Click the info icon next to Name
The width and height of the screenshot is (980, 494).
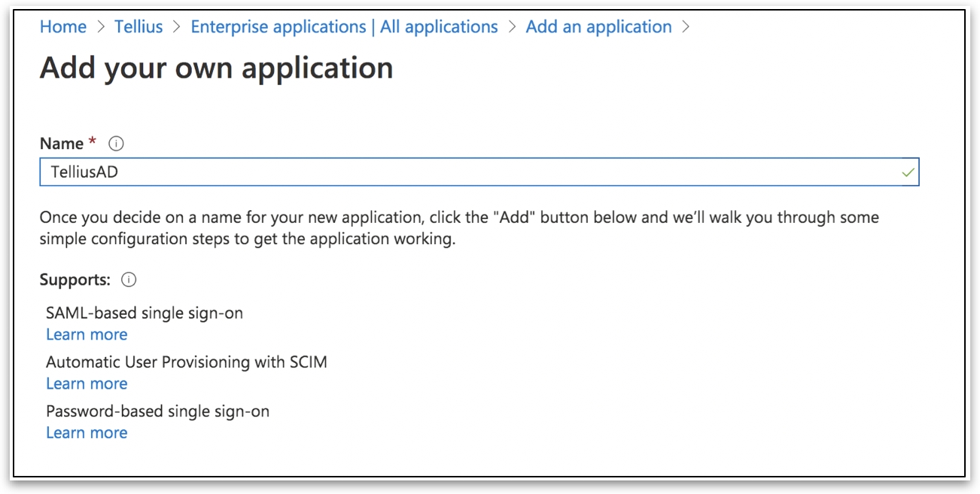[116, 143]
